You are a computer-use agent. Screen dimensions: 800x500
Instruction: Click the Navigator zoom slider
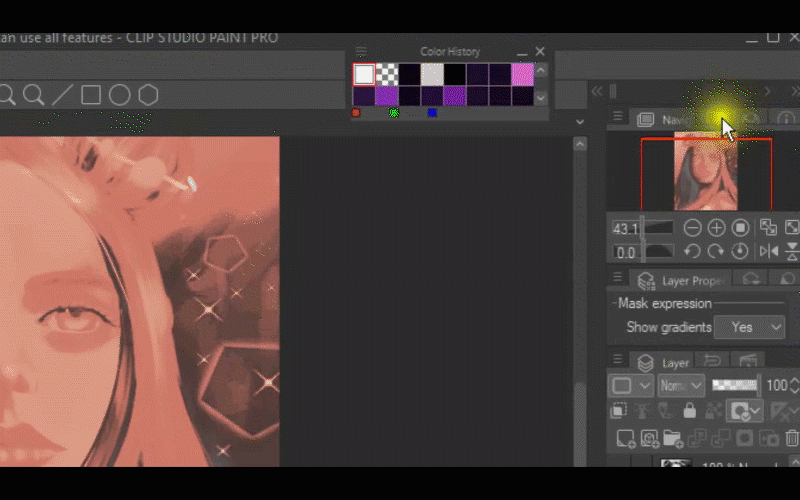click(658, 228)
